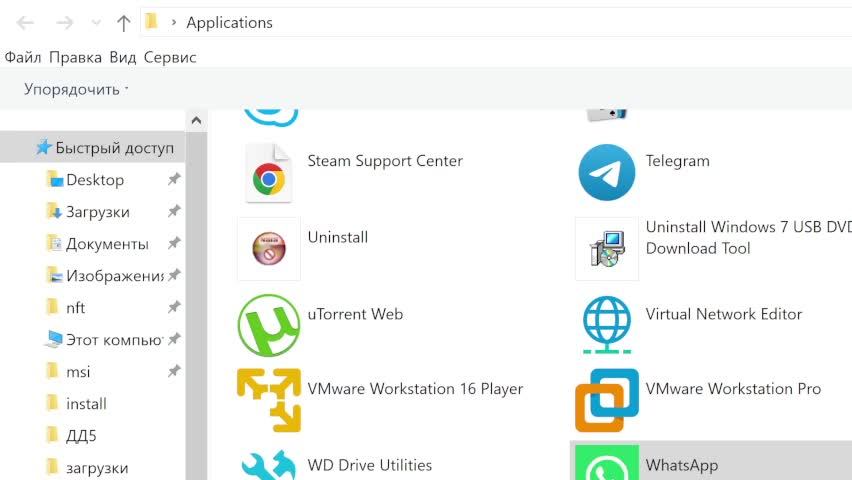Click the lowercase загрузки folder icon
The image size is (852, 480).
(x=52, y=467)
